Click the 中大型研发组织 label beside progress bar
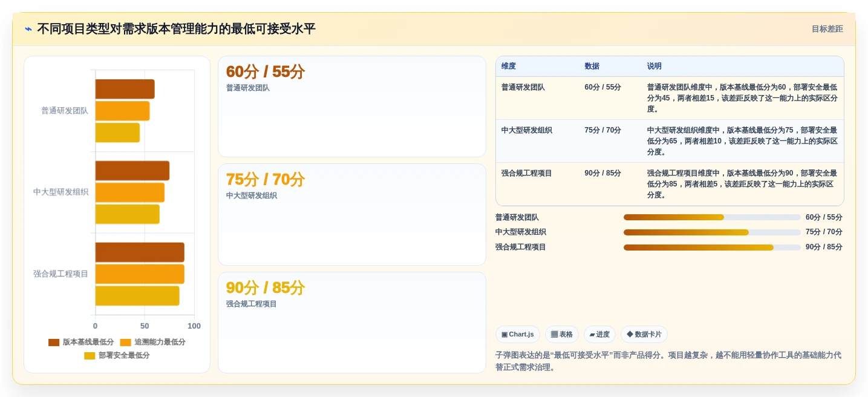Image resolution: width=868 pixels, height=397 pixels. pos(521,232)
